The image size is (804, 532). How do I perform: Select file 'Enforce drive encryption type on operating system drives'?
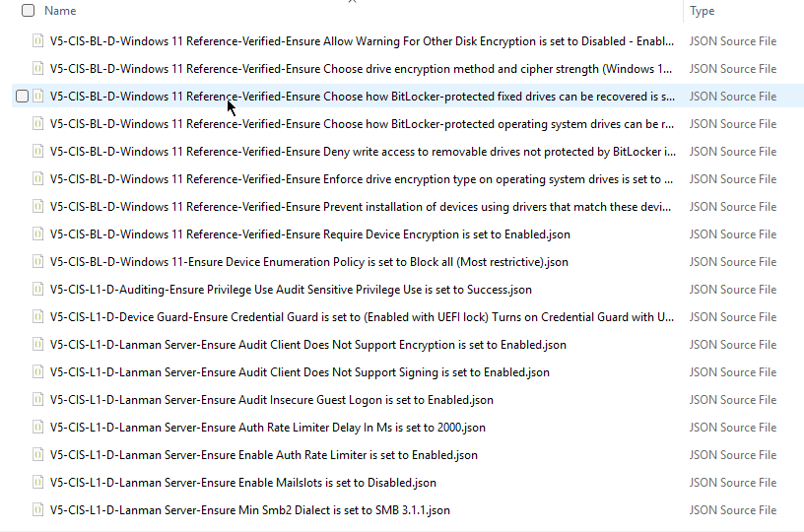pos(362,179)
